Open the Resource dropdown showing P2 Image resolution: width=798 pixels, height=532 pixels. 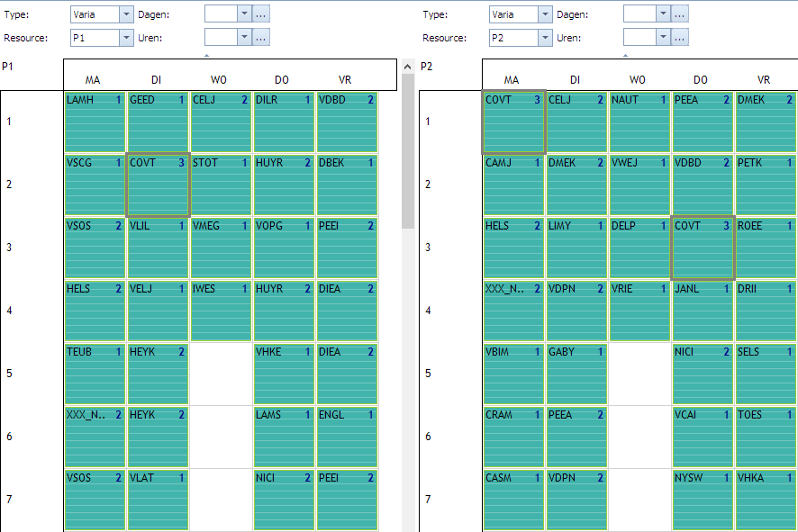(x=545, y=38)
